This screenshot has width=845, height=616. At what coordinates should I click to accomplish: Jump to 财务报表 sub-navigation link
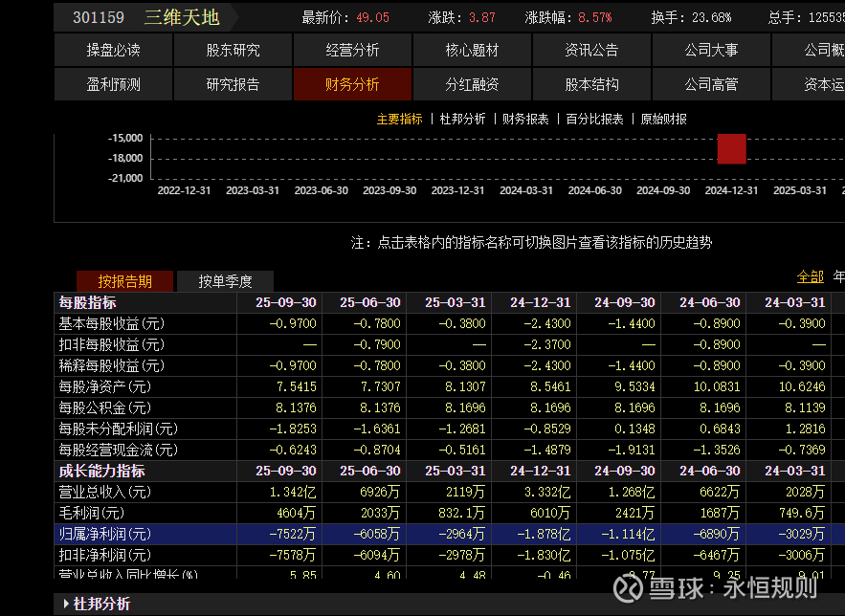pyautogui.click(x=525, y=119)
